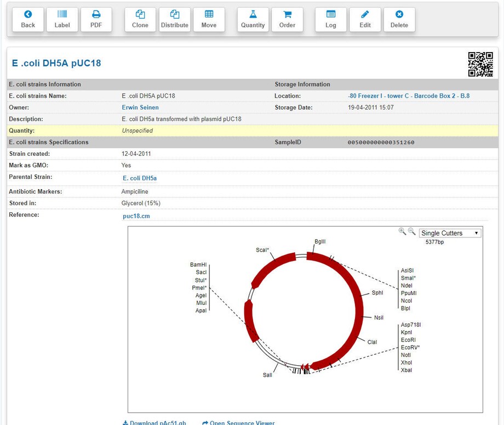Download the pAc51.gb file
Image resolution: width=504 pixels, height=425 pixels.
154,423
